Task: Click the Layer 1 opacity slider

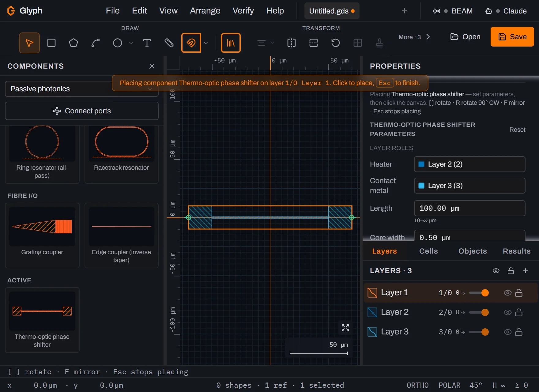Action: click(x=479, y=293)
